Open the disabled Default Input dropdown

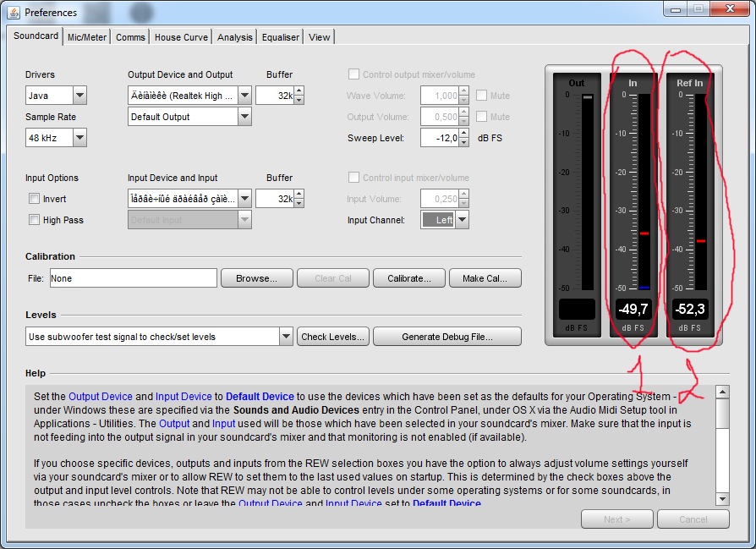coord(245,219)
